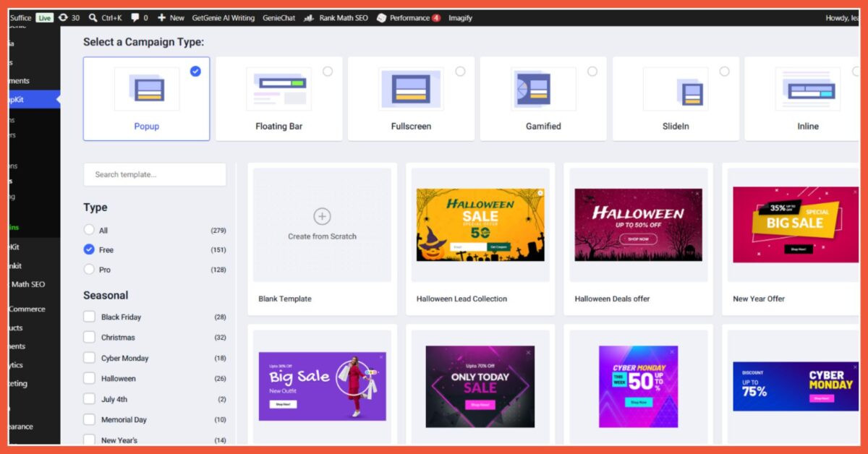868x454 pixels.
Task: Toggle the SlideIn radio circle
Action: click(x=724, y=71)
